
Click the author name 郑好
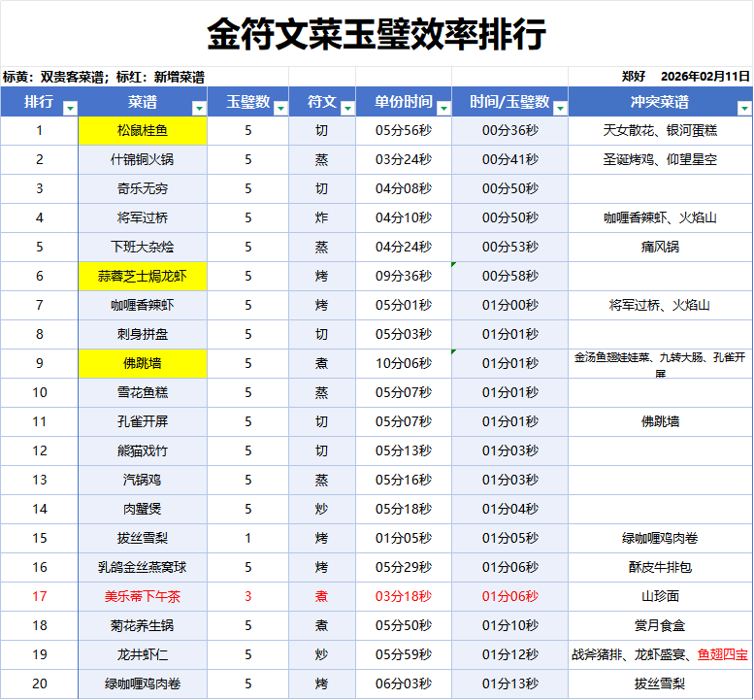tap(634, 77)
